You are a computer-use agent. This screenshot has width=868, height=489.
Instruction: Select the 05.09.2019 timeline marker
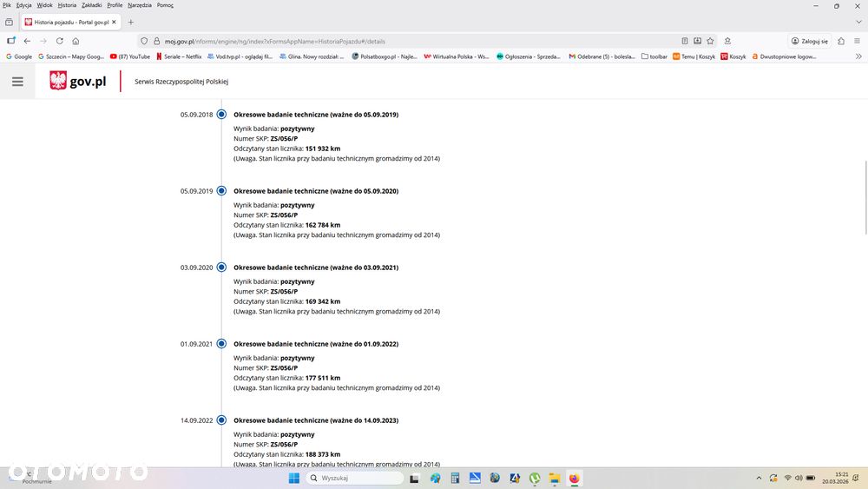pyautogui.click(x=221, y=190)
